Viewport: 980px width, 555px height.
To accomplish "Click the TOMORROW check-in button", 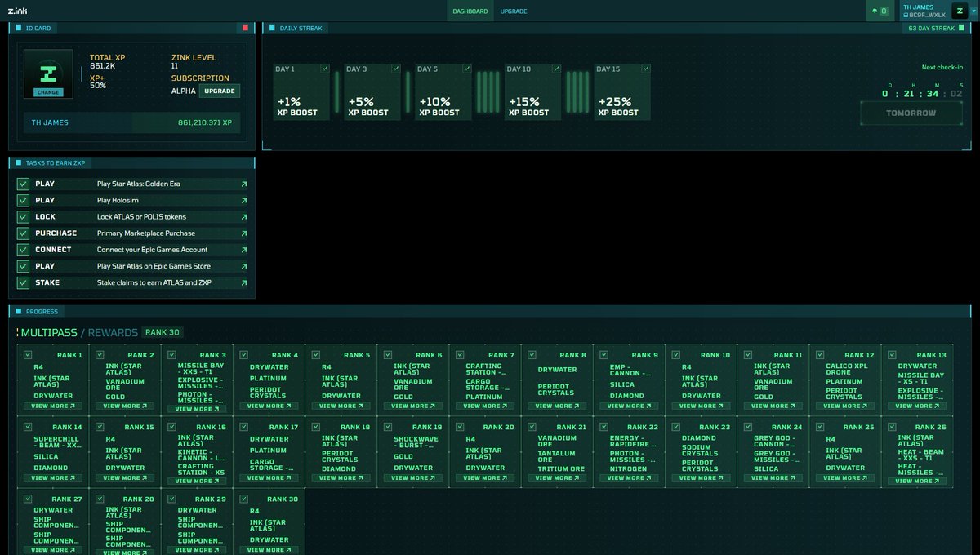I will tap(911, 113).
